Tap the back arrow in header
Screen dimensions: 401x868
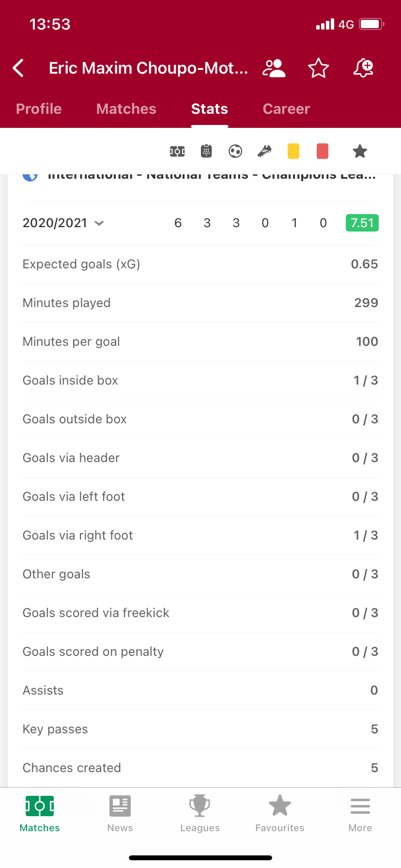click(18, 68)
